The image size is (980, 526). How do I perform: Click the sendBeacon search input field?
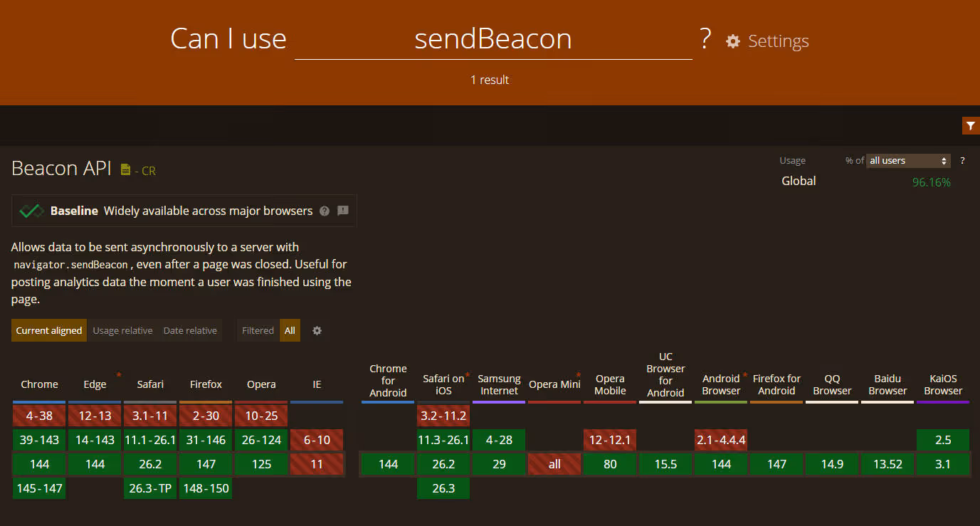tap(493, 39)
